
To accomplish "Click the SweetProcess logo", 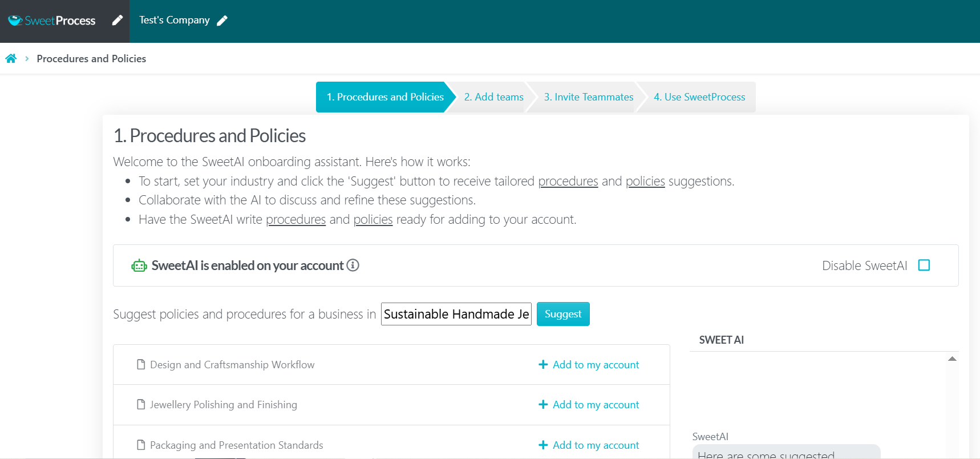I will [x=52, y=21].
